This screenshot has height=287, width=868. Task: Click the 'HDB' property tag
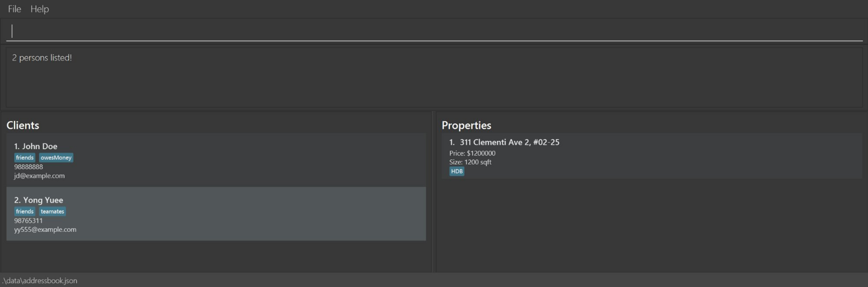point(457,171)
